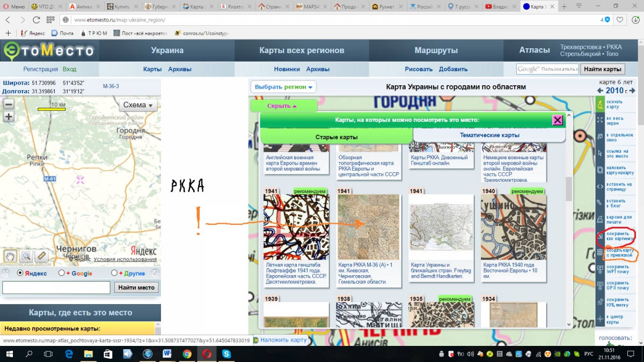Image resolution: width=644 pixels, height=362 pixels.
Task: Select the Яндекс radio button
Action: (20, 273)
